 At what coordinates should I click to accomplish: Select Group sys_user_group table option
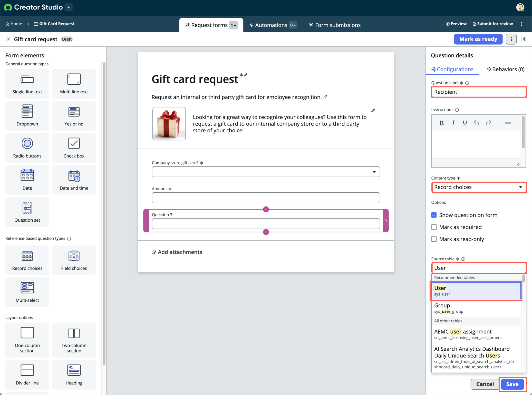click(x=476, y=308)
